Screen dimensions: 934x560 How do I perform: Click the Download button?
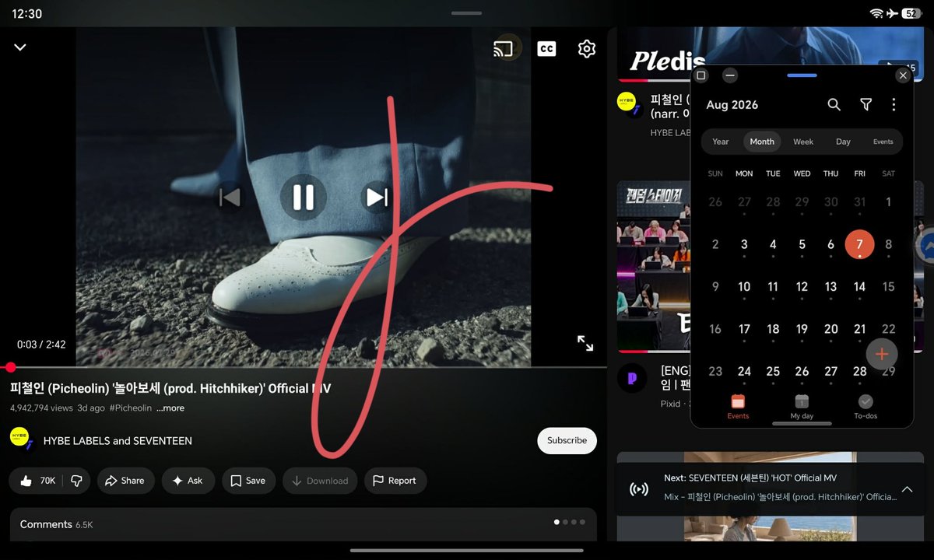[x=320, y=481]
